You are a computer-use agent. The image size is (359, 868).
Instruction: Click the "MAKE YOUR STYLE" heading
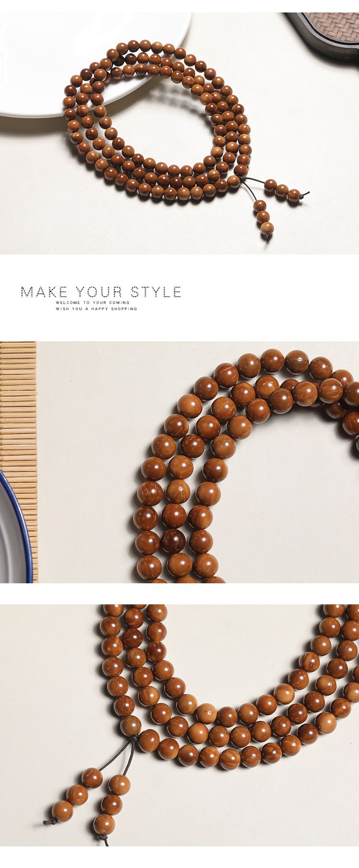tap(101, 292)
